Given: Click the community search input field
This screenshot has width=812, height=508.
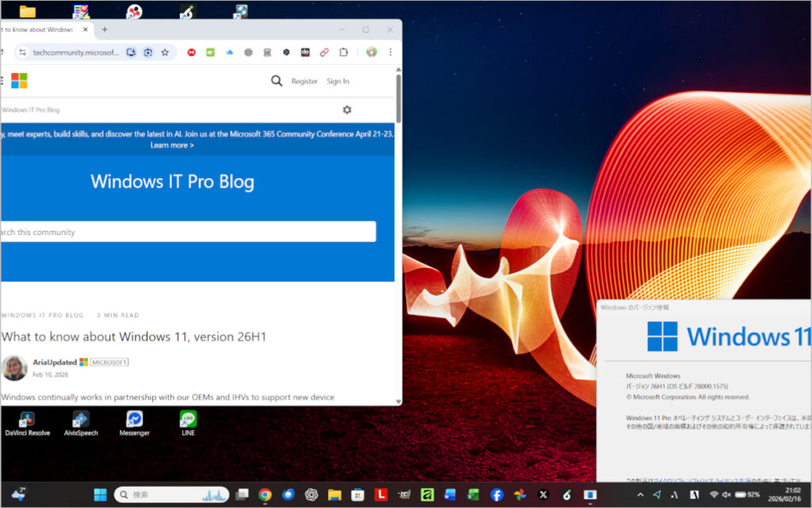Looking at the screenshot, I should pyautogui.click(x=187, y=232).
